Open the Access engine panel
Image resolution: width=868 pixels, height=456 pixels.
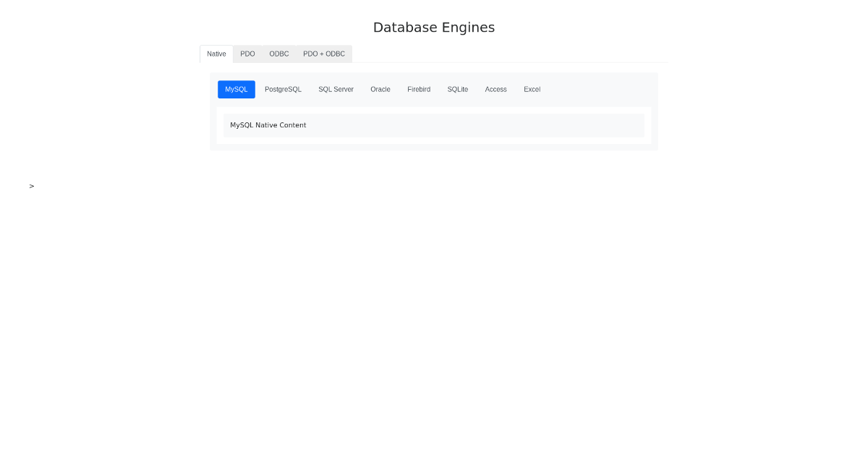[495, 89]
